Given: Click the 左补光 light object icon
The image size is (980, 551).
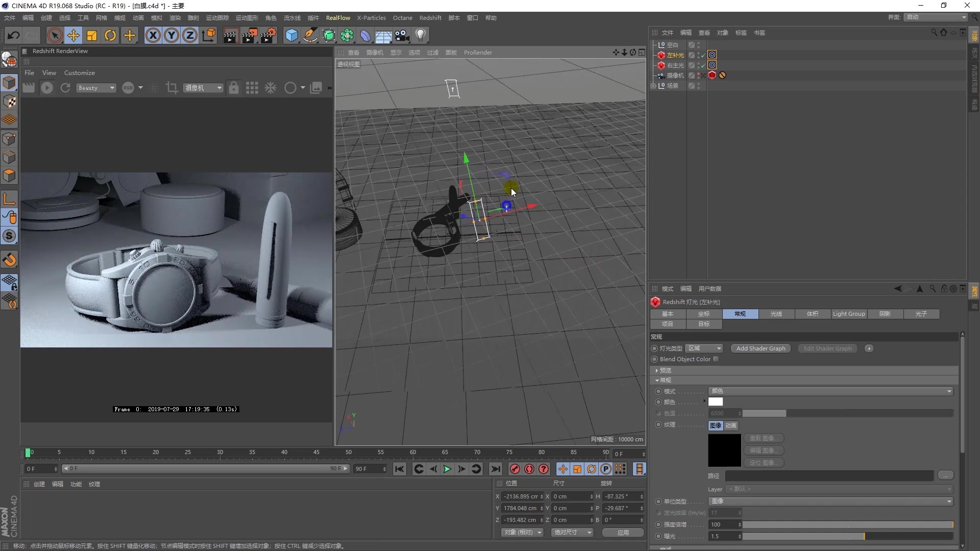Looking at the screenshot, I should click(x=660, y=55).
